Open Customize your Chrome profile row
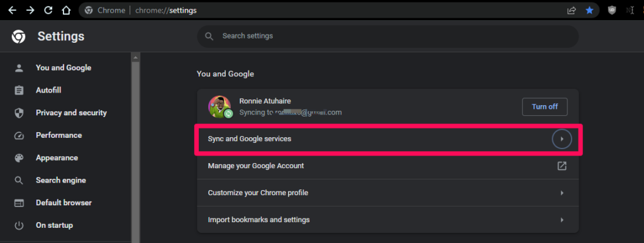Viewport: 644px width, 243px height. (x=387, y=193)
